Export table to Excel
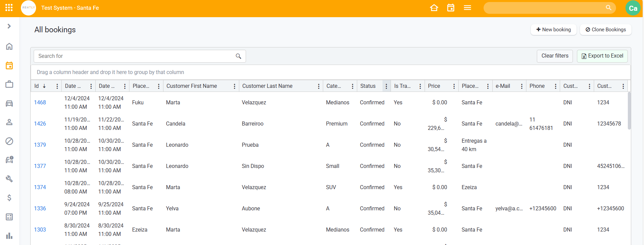644x245 pixels. click(602, 56)
